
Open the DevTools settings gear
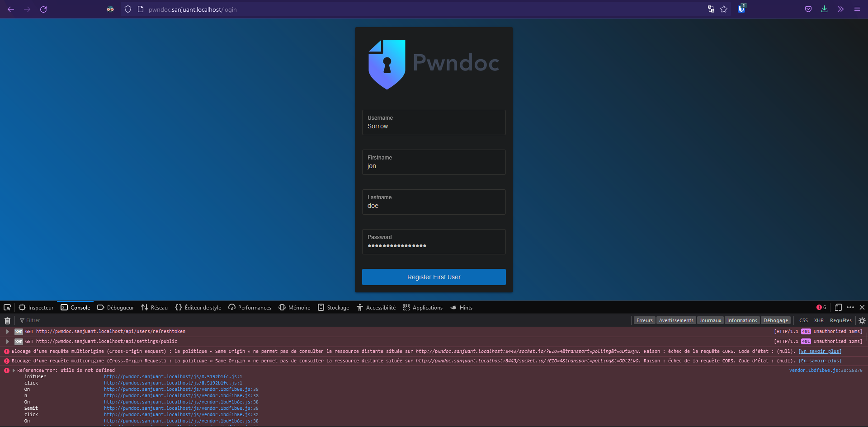click(862, 320)
